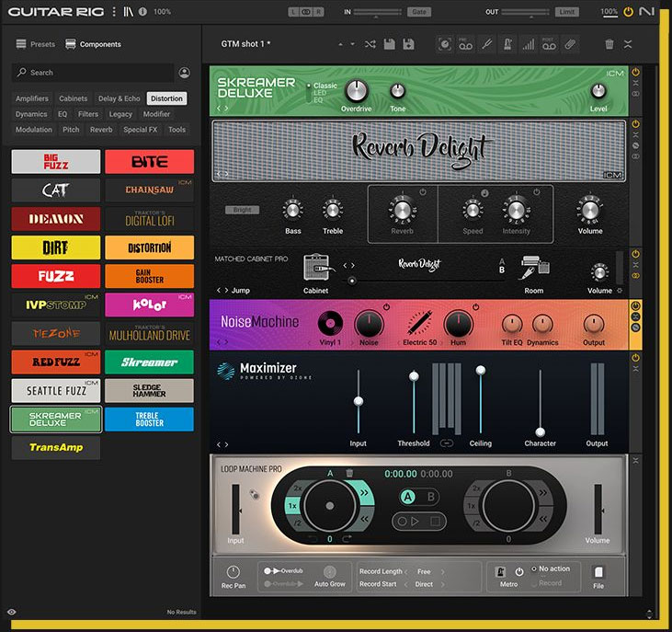Open the Components tab
Image resolution: width=672 pixels, height=632 pixels.
point(93,44)
